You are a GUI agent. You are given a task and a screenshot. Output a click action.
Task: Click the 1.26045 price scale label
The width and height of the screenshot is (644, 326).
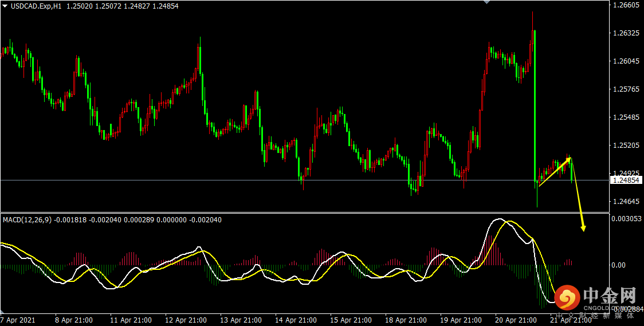[627, 61]
